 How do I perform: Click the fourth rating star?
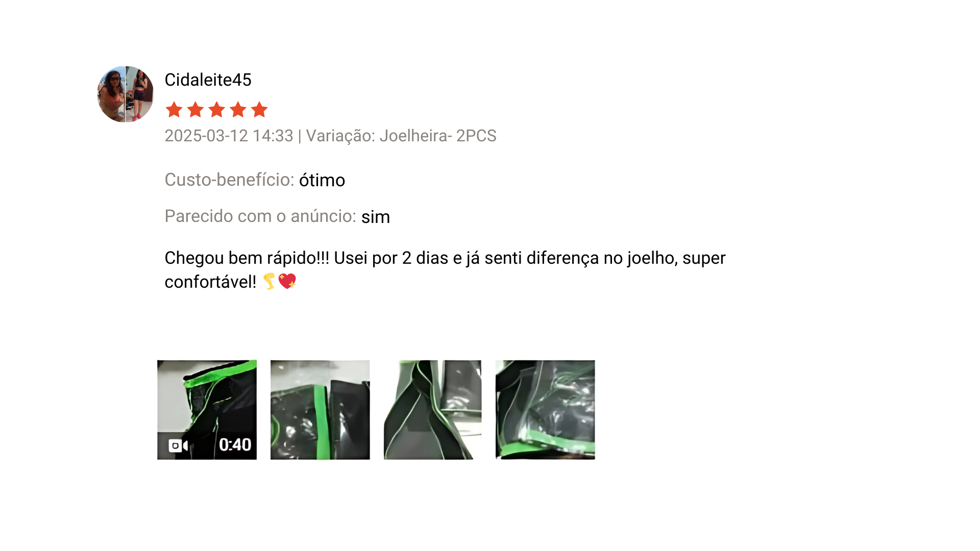tap(238, 109)
